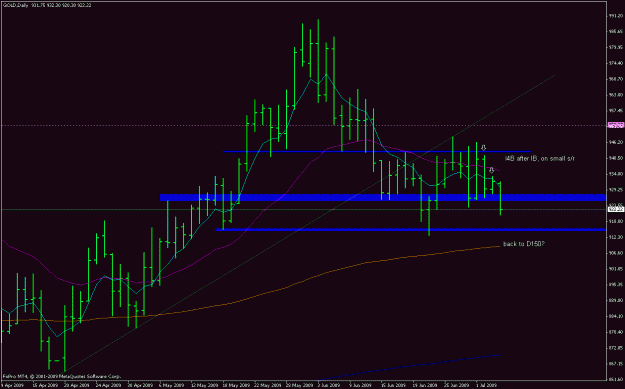Click the 3 Jun 2009 date label

(328, 386)
